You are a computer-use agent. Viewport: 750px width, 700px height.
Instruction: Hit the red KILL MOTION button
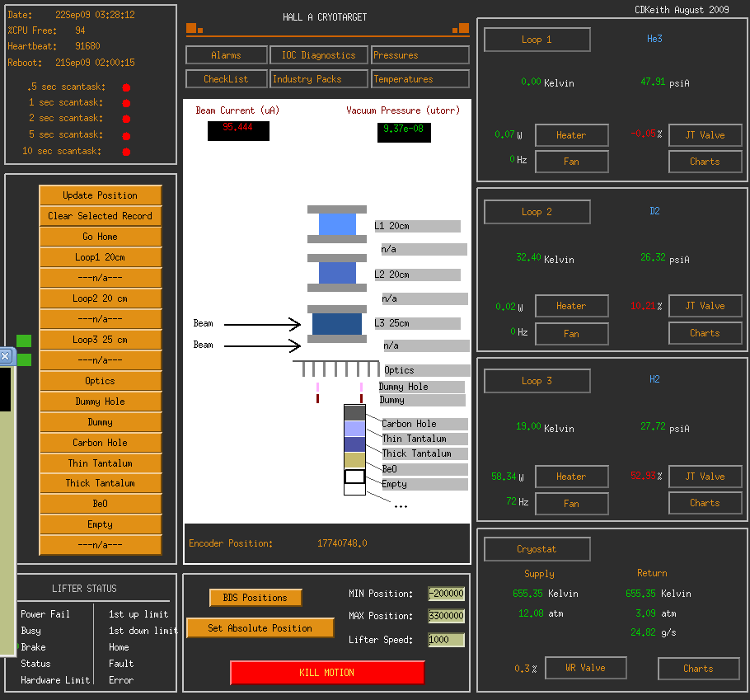coord(327,673)
